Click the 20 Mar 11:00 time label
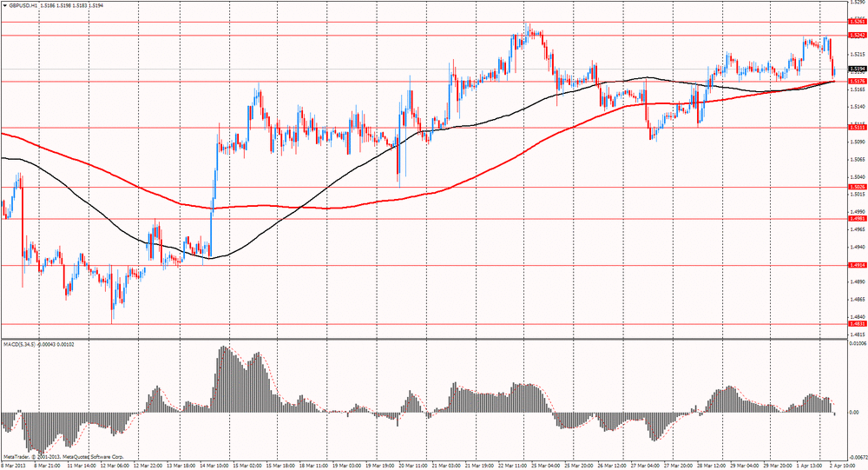868x470 pixels. pyautogui.click(x=413, y=466)
